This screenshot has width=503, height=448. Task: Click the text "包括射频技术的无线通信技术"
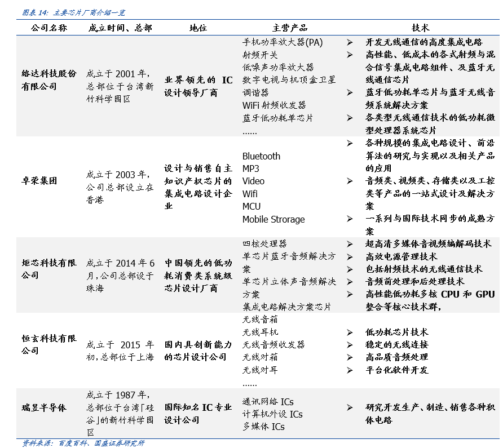(423, 269)
